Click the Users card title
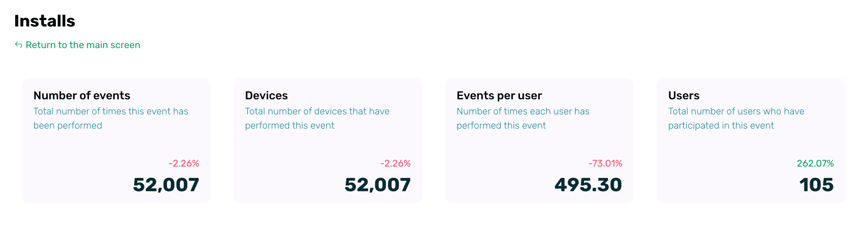This screenshot has width=868, height=227. coord(684,95)
